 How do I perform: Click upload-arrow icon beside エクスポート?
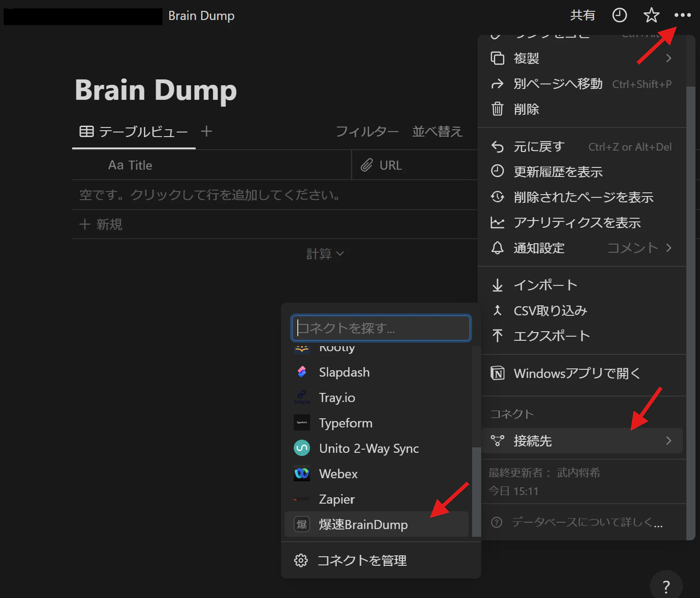[x=498, y=336]
